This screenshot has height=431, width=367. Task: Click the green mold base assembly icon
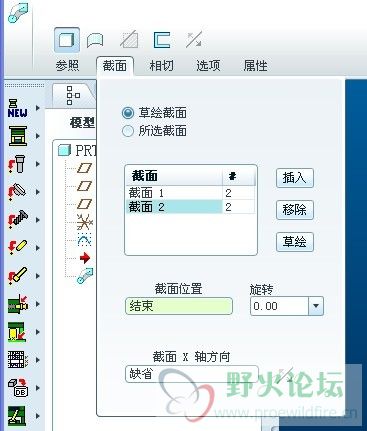pyautogui.click(x=18, y=136)
